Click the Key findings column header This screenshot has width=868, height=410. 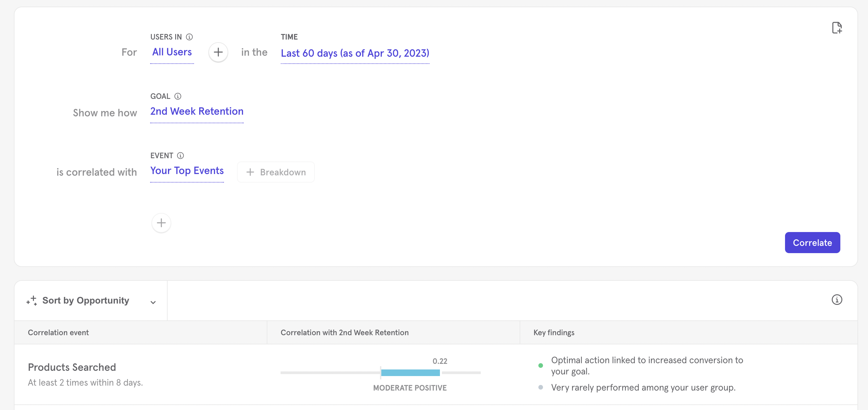[x=554, y=333]
